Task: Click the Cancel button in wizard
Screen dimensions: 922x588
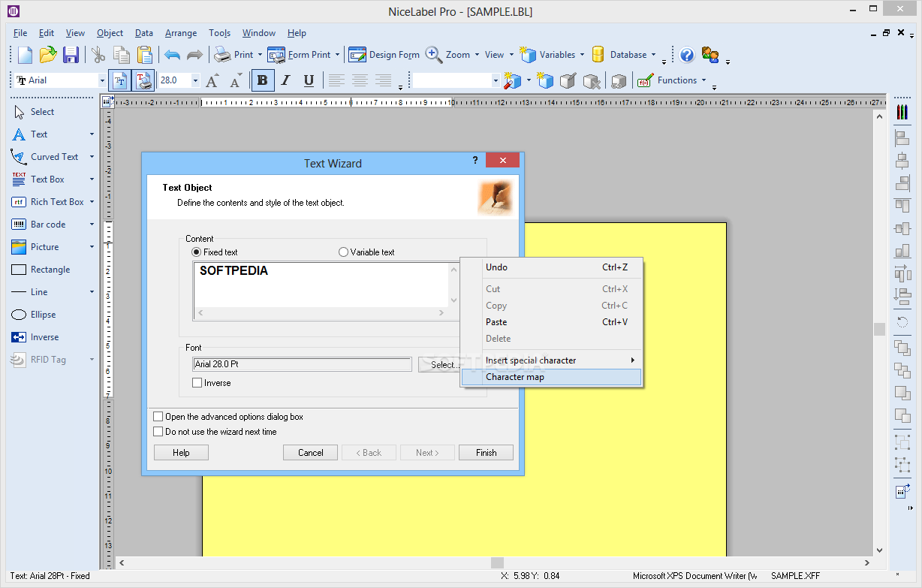Action: [x=310, y=453]
